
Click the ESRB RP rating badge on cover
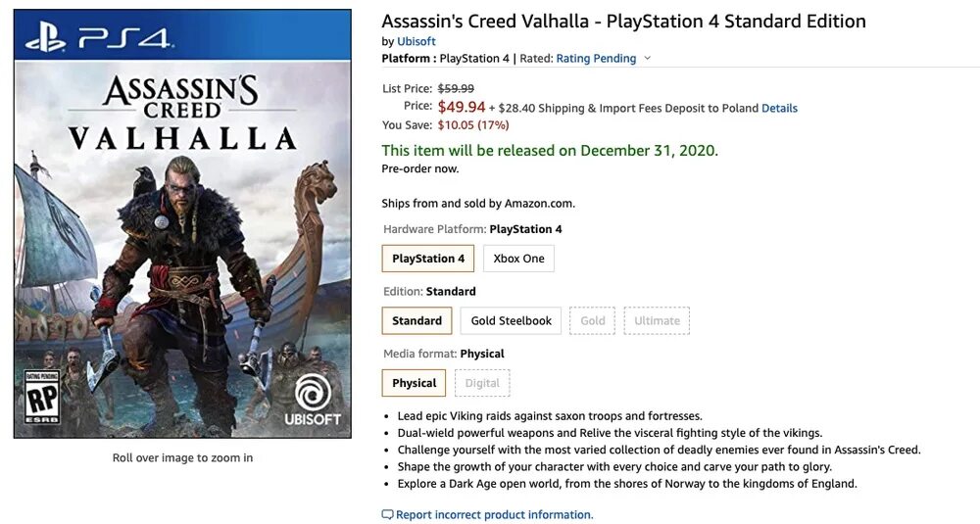click(x=41, y=398)
